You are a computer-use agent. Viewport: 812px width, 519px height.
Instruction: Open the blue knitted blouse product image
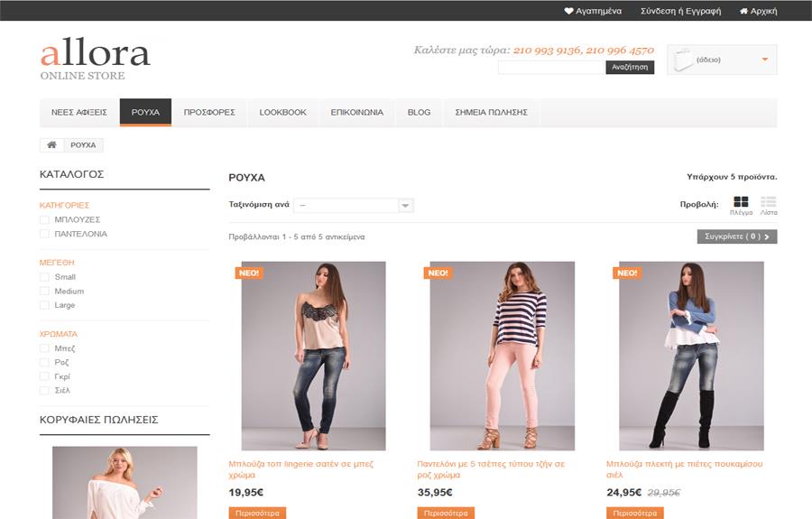[x=691, y=356]
